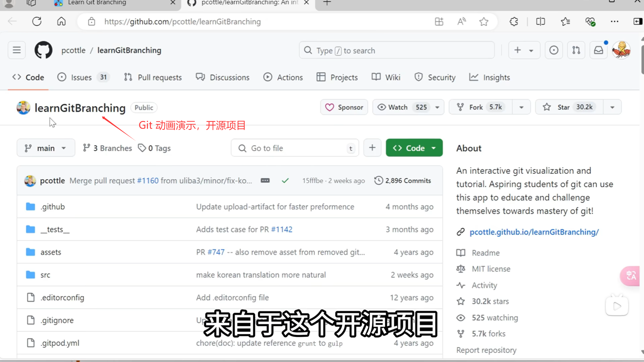644x362 pixels.
Task: Open the GitHub hamburger navigation menu
Action: pyautogui.click(x=17, y=50)
